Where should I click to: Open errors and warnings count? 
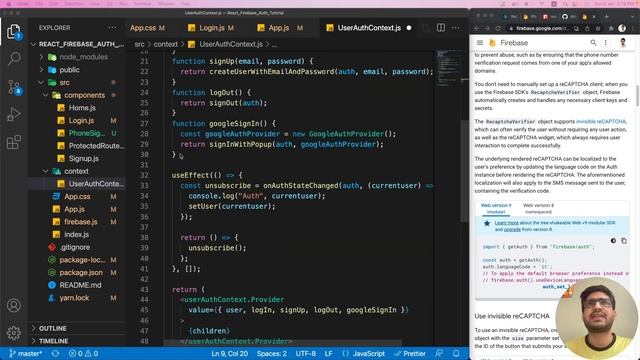pyautogui.click(x=83, y=353)
